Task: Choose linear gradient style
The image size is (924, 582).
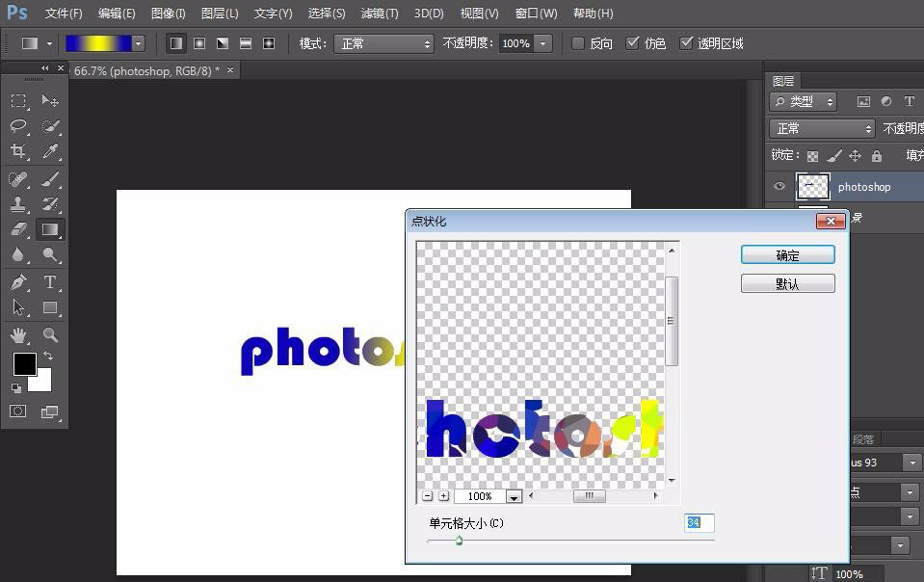Action: click(x=175, y=43)
